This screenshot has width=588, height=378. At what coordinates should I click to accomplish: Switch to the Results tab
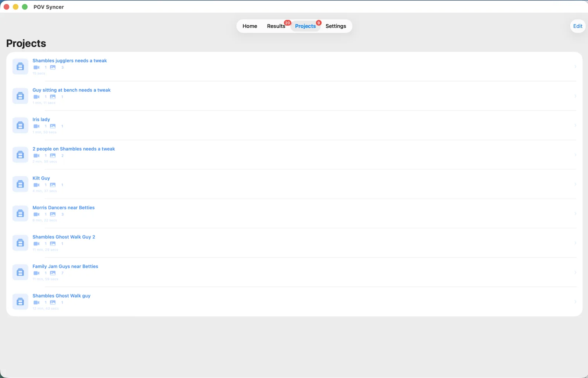[276, 26]
